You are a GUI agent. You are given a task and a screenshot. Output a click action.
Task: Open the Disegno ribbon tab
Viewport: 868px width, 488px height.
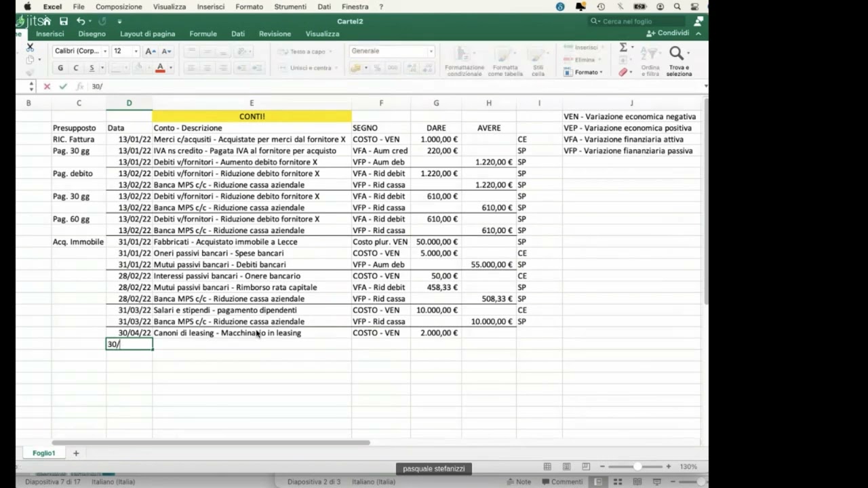(x=92, y=34)
